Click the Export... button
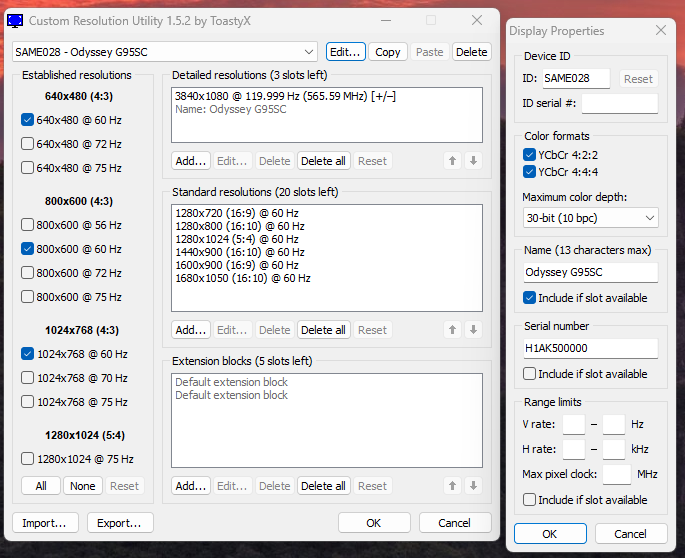Image resolution: width=685 pixels, height=558 pixels. click(120, 523)
